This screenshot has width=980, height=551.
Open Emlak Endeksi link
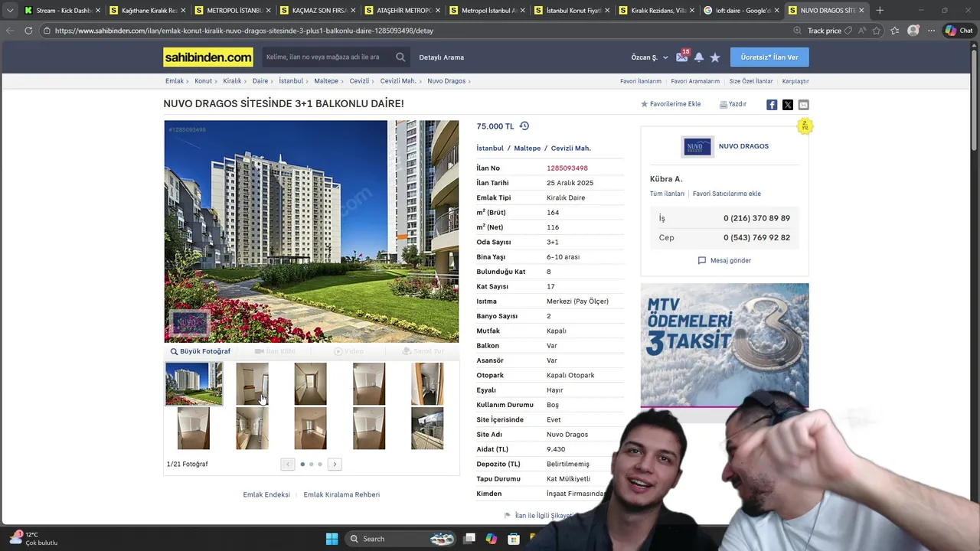coord(266,494)
